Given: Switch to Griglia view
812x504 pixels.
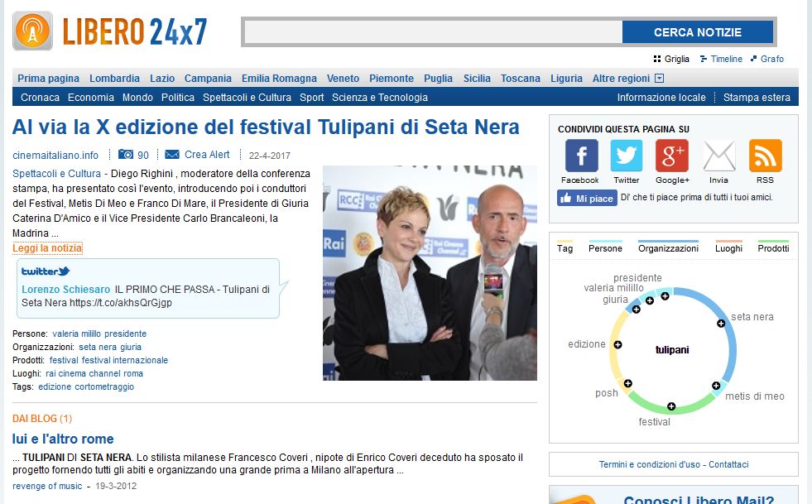Looking at the screenshot, I should 671,59.
